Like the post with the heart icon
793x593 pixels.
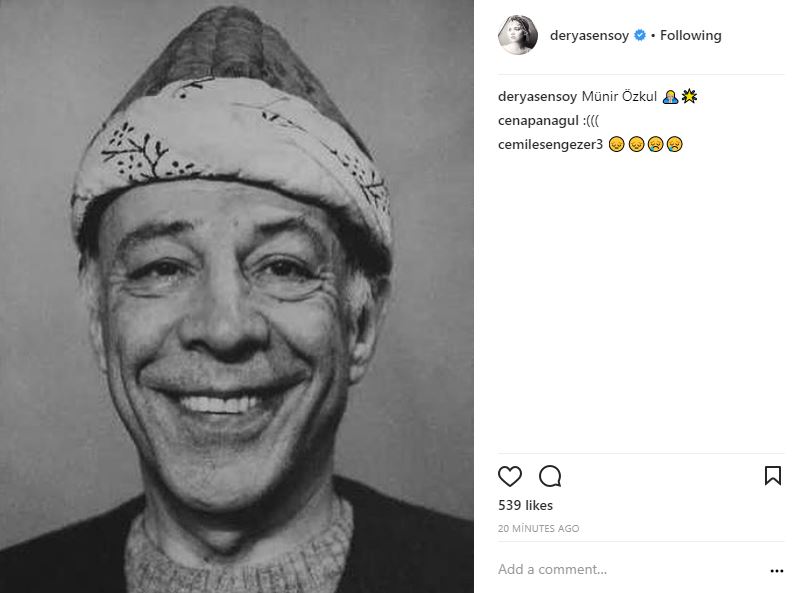pyautogui.click(x=510, y=476)
